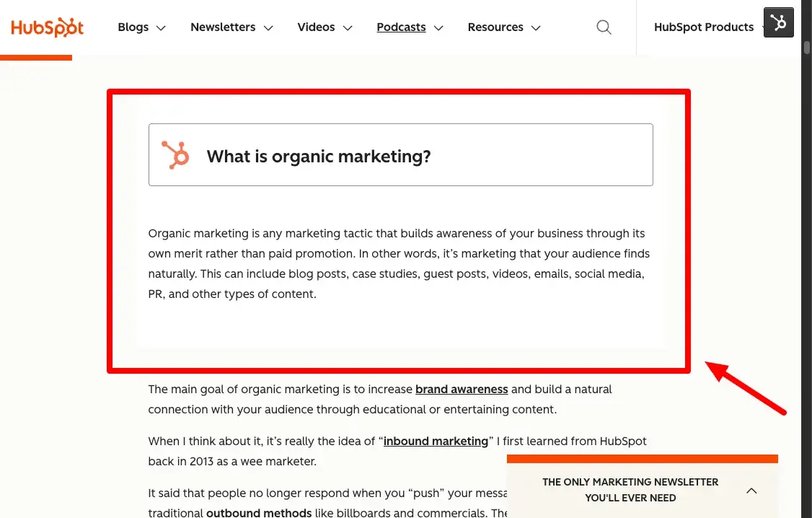Expand the Blogs dropdown chevron
This screenshot has height=518, width=812.
[x=161, y=27]
